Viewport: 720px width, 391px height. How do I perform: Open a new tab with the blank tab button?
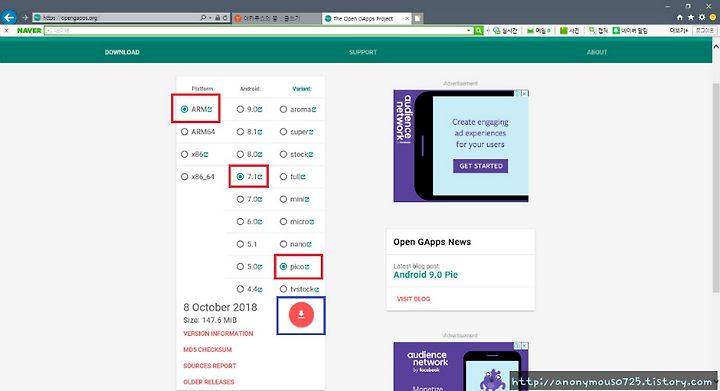[x=417, y=18]
